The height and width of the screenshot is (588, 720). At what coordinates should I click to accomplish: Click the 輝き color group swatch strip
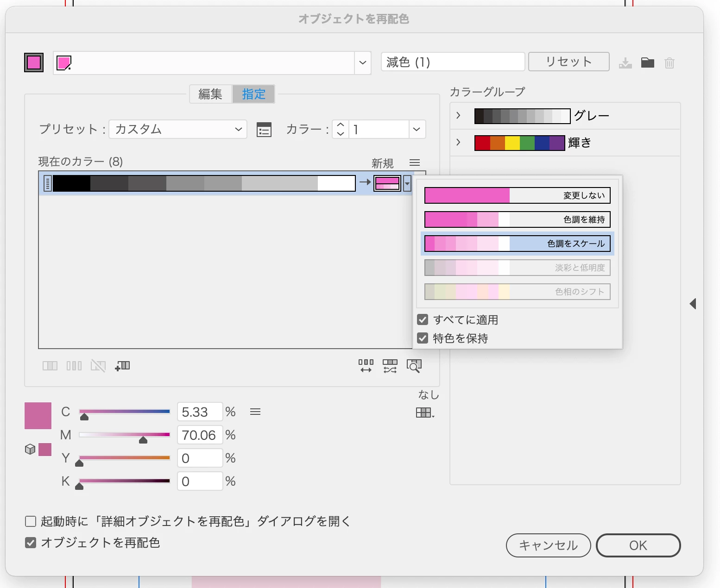pos(520,143)
